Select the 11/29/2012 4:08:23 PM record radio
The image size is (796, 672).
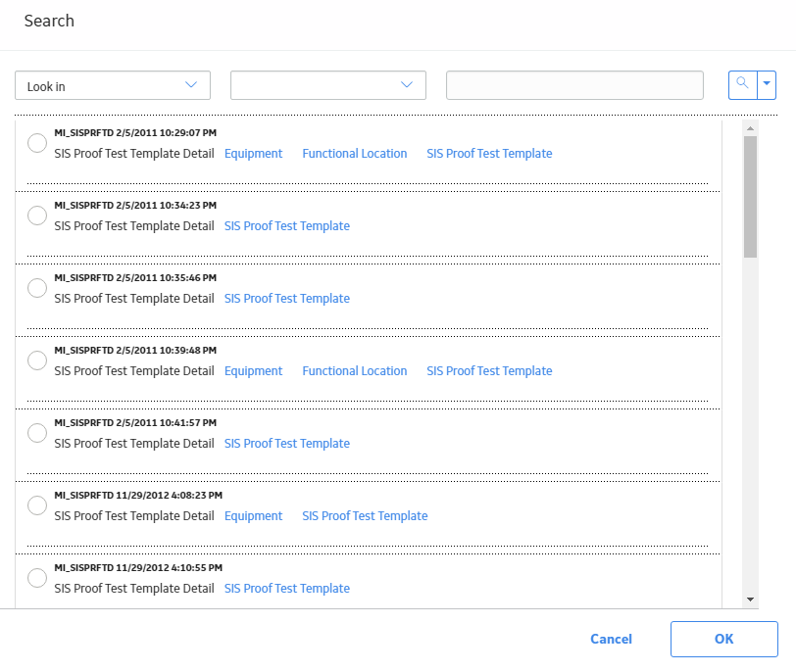(x=37, y=505)
